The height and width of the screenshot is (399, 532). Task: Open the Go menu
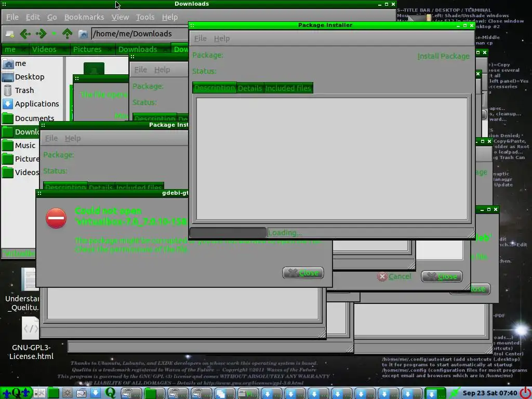[52, 17]
